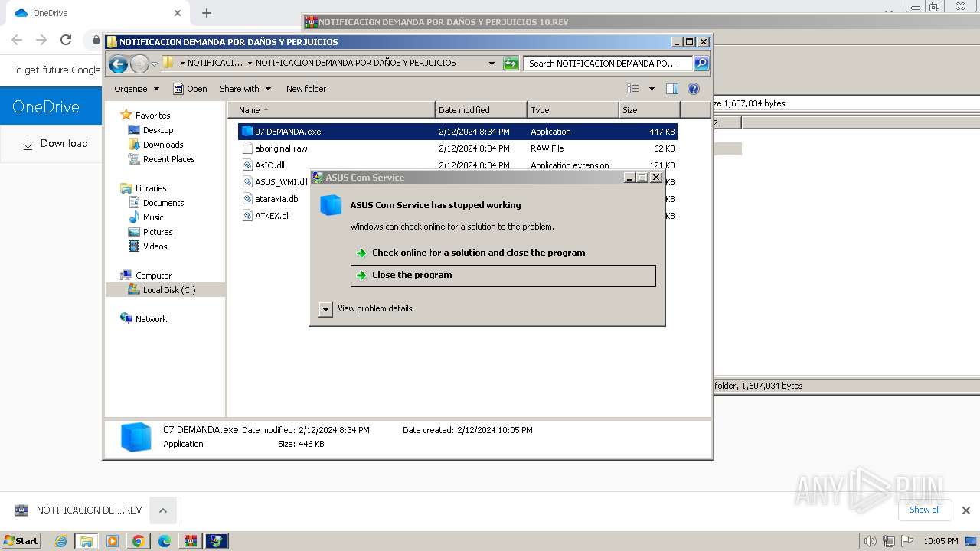Image resolution: width=980 pixels, height=551 pixels.
Task: Click the Explorer Back navigation arrow
Action: click(118, 64)
